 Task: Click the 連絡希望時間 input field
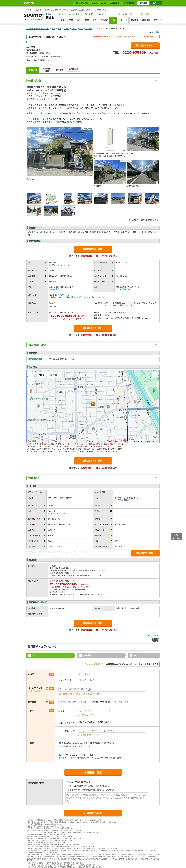tap(121, 702)
